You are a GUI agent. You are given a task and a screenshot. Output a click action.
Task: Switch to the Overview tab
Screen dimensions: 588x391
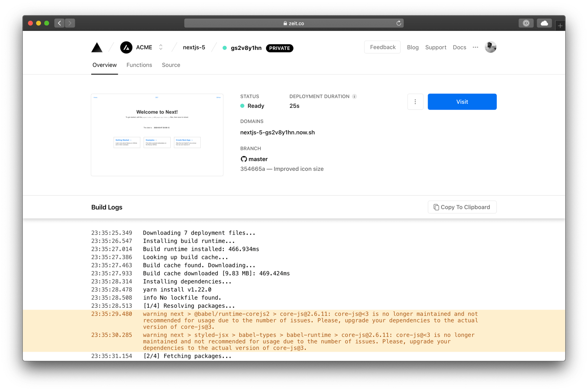104,65
